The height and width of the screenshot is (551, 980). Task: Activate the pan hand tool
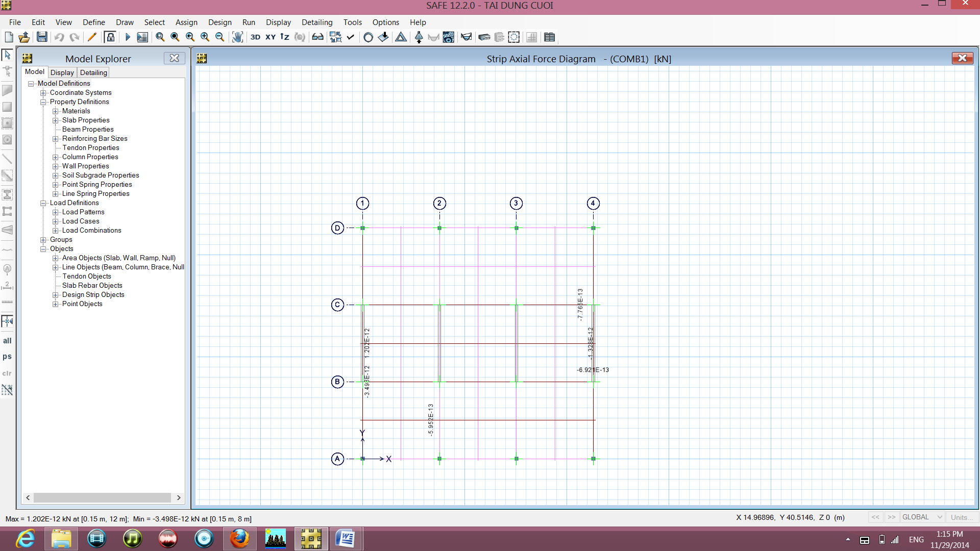(237, 37)
